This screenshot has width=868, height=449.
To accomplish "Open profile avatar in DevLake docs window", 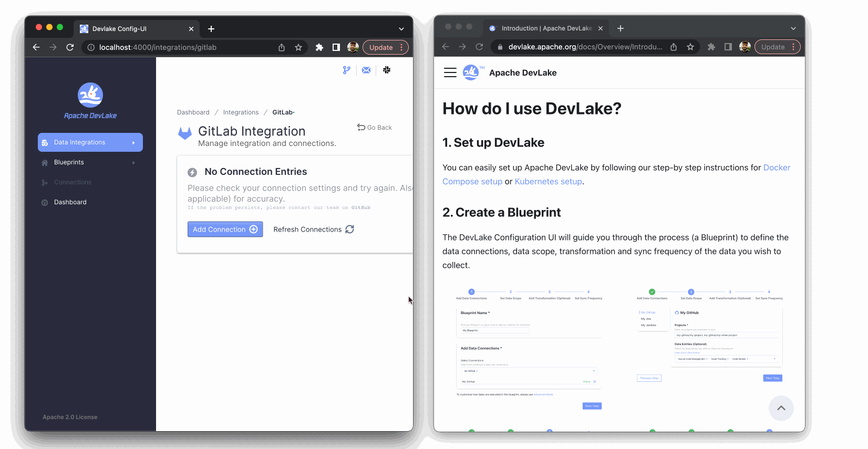I will click(x=745, y=47).
